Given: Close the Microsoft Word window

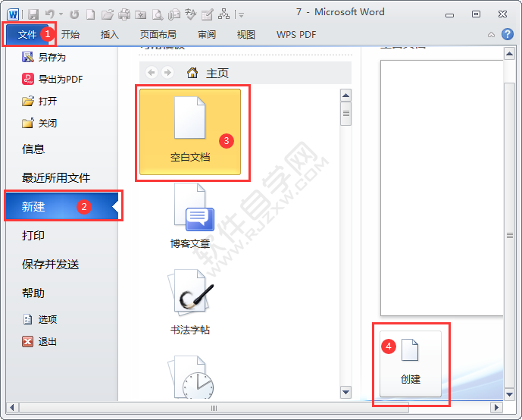Looking at the screenshot, I should click(503, 14).
